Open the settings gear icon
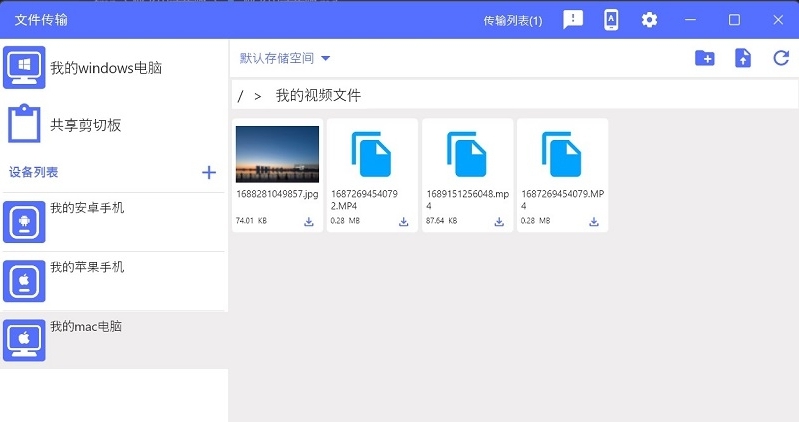This screenshot has width=799, height=422. click(x=650, y=20)
